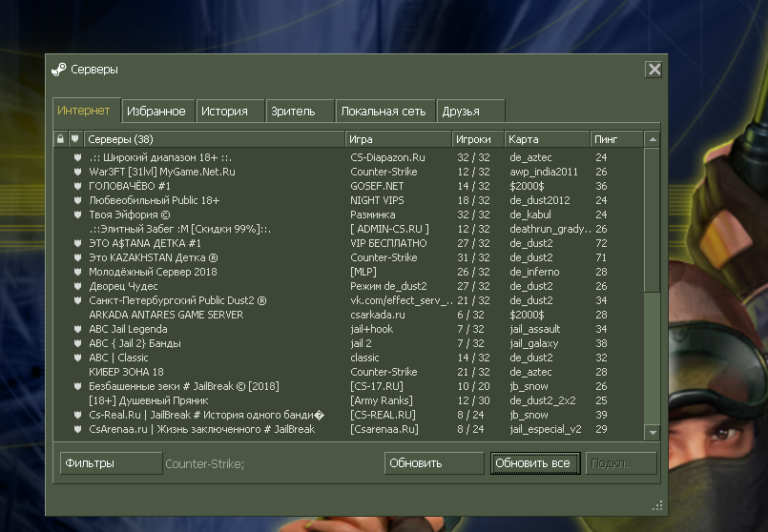This screenshot has width=768, height=532.
Task: Click shield icon of ЭТО A$TANA ДЕТКА #1
Action: [77, 243]
